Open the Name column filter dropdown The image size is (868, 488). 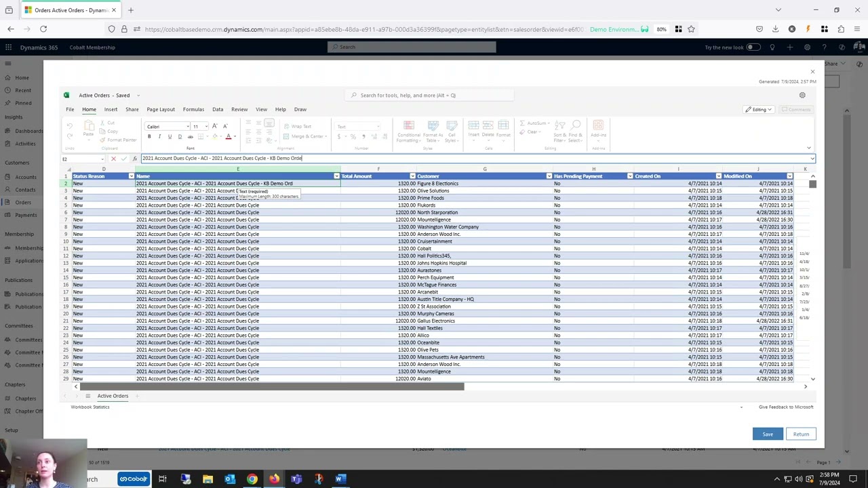tap(336, 176)
